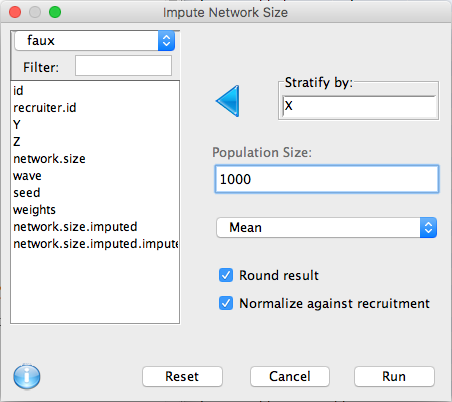Select network.size in the variable list
This screenshot has width=452, height=402.
coord(49,159)
